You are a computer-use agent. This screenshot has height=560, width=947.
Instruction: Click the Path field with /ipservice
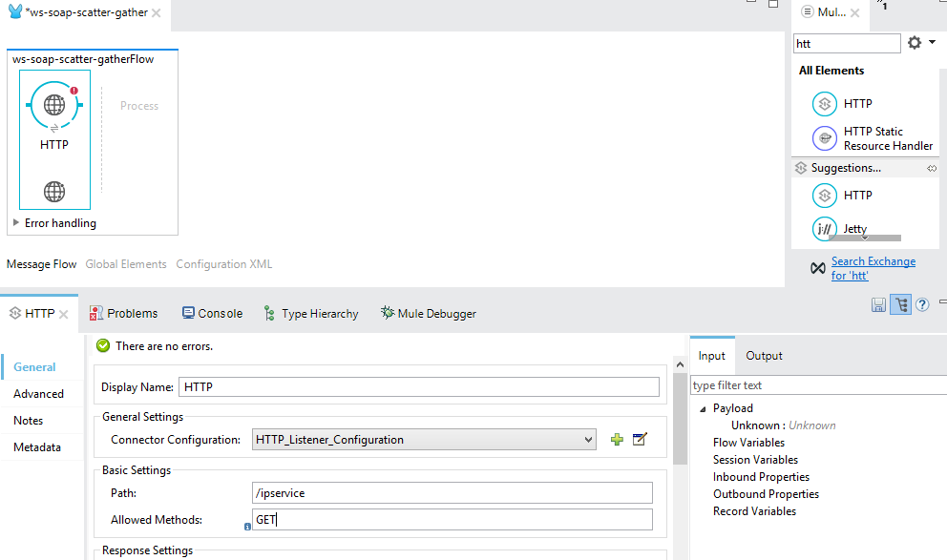[x=452, y=492]
